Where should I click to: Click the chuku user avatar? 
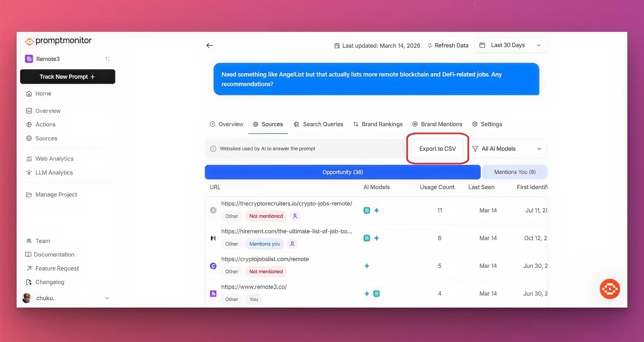27,298
